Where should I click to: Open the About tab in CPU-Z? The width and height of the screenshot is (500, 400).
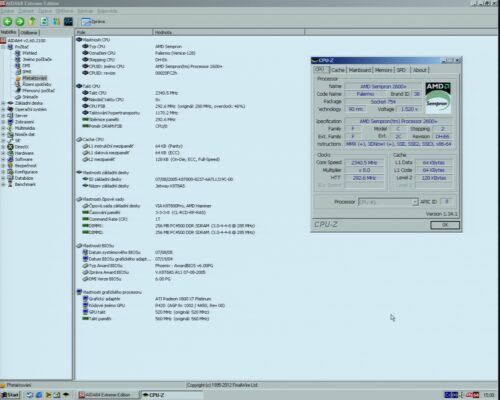[420, 70]
